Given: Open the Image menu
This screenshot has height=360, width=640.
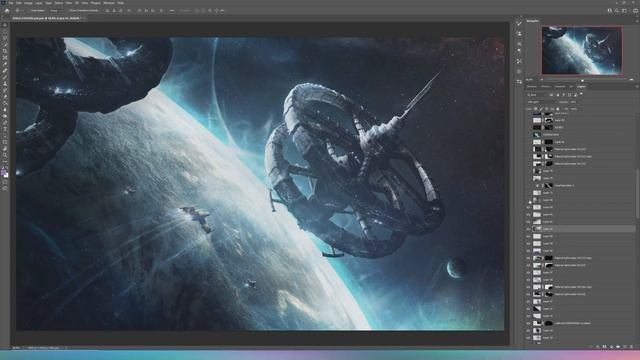Looking at the screenshot, I should 28,3.
